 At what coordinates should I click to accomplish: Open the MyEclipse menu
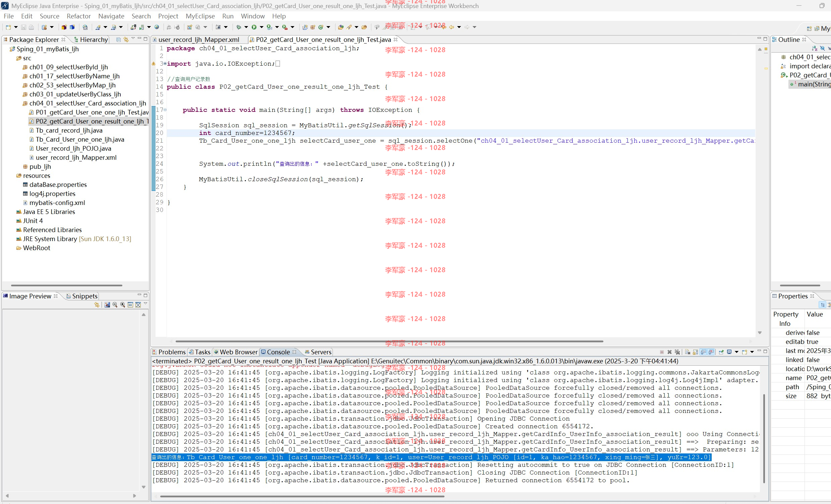click(x=200, y=16)
